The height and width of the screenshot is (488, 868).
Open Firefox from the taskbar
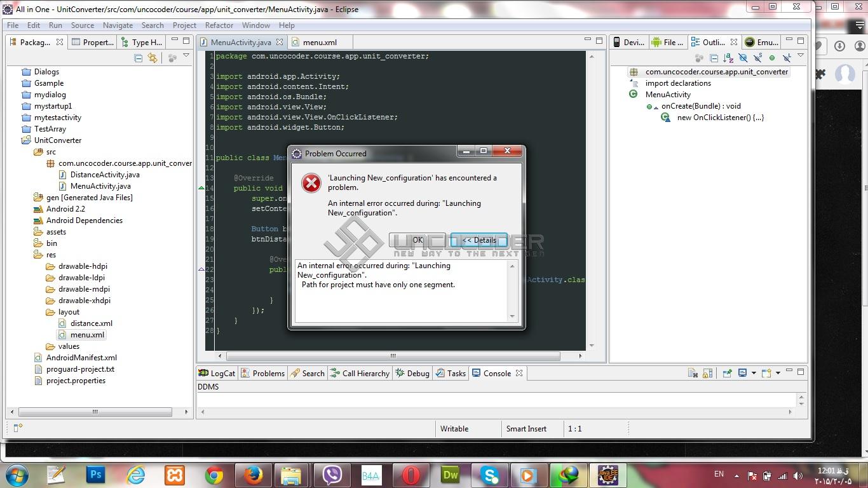(254, 475)
